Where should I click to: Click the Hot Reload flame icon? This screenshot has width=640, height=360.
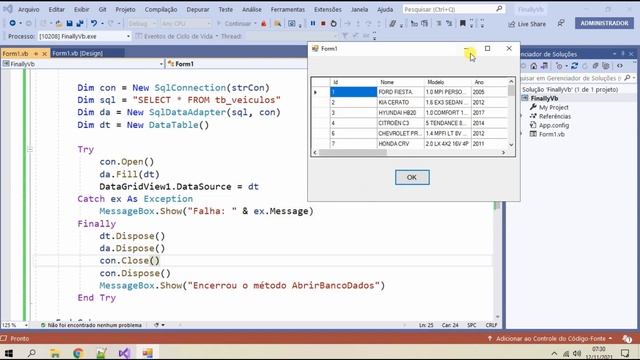(264, 24)
